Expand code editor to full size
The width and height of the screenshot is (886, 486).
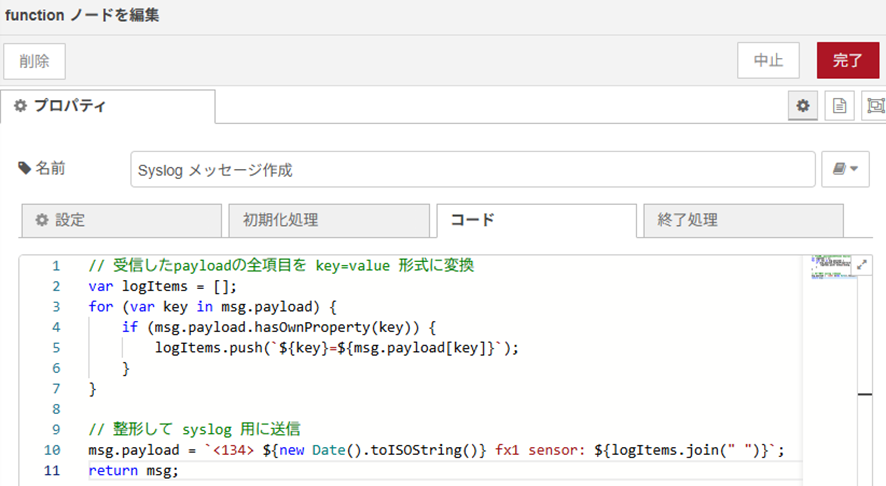(862, 264)
